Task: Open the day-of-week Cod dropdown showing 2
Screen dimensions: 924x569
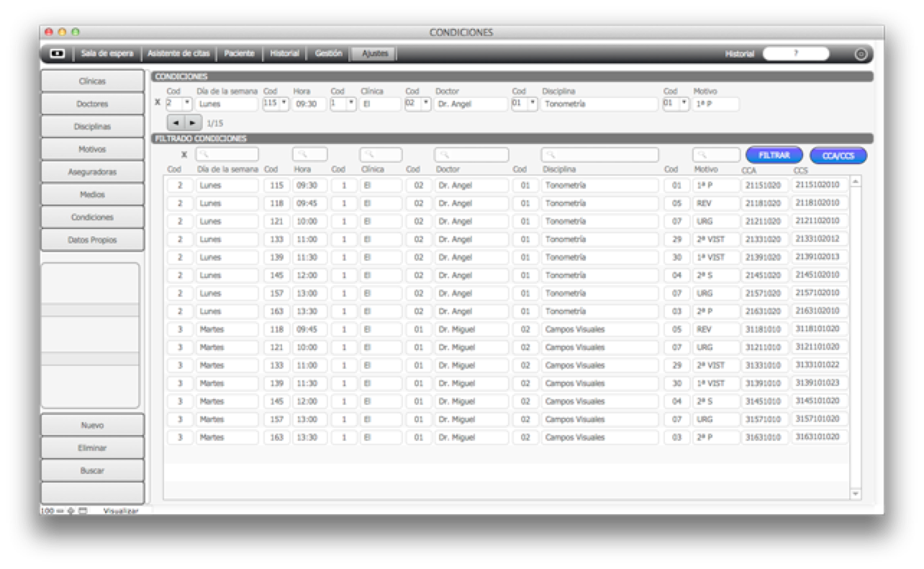Action: 187,103
